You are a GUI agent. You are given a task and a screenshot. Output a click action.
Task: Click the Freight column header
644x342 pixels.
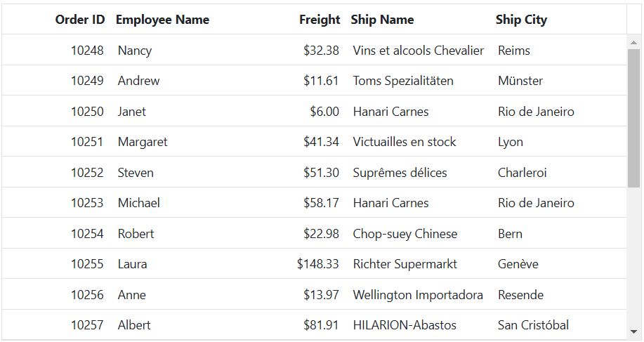point(320,20)
